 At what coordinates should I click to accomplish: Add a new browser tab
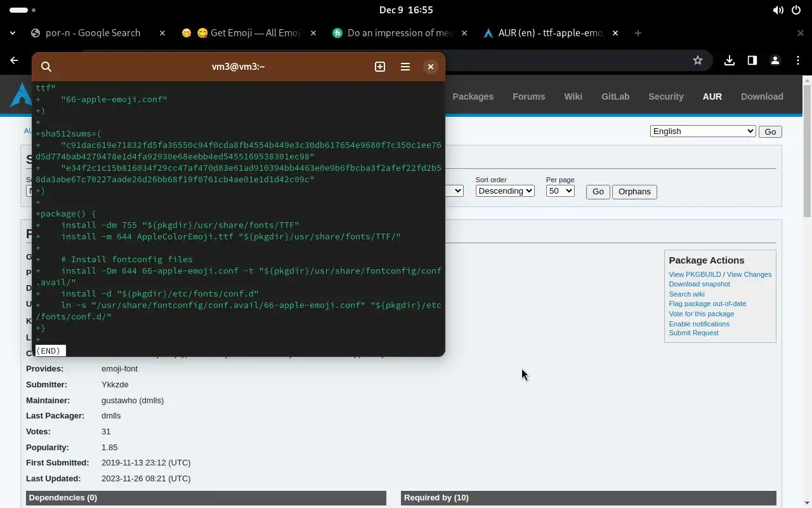click(x=638, y=33)
